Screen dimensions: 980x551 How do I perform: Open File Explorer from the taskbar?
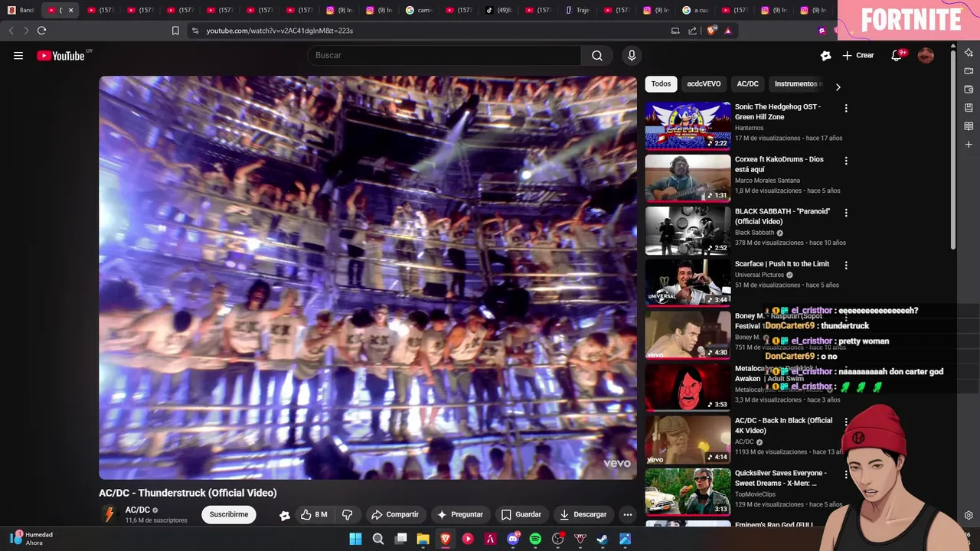pyautogui.click(x=423, y=539)
